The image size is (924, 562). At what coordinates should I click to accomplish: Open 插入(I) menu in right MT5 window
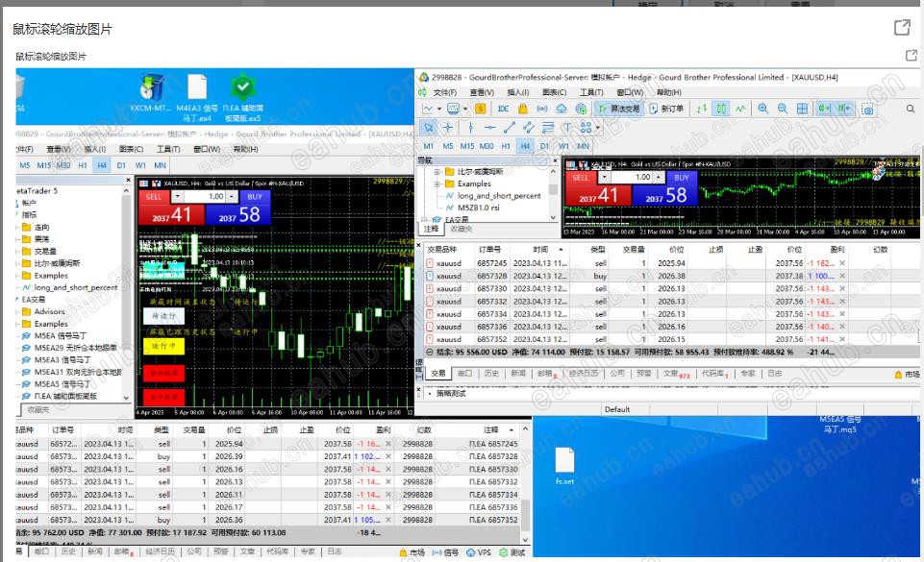pyautogui.click(x=518, y=92)
